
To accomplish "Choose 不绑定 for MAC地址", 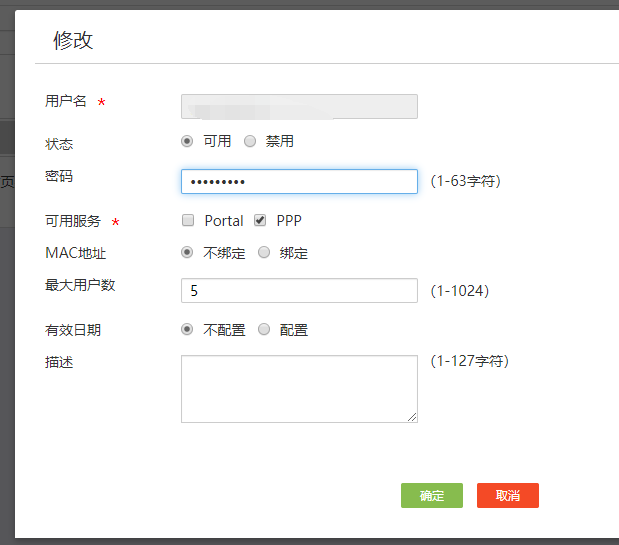I will (x=187, y=253).
